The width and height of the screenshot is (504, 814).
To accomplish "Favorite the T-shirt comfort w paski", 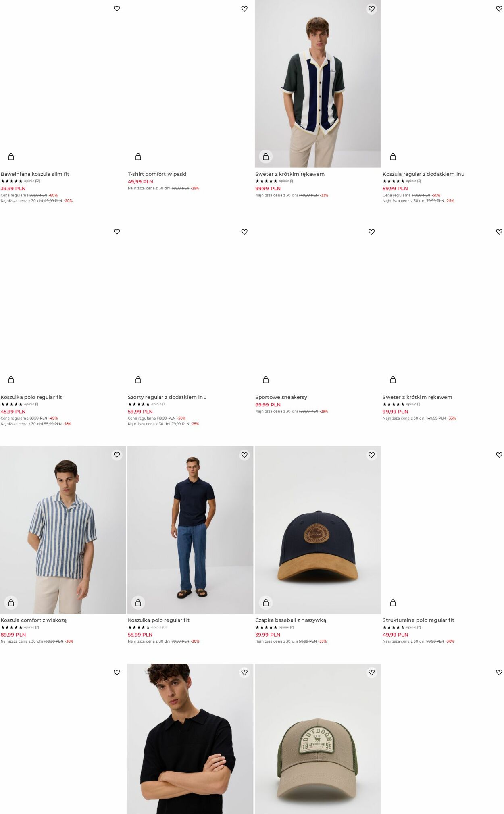I will click(244, 9).
